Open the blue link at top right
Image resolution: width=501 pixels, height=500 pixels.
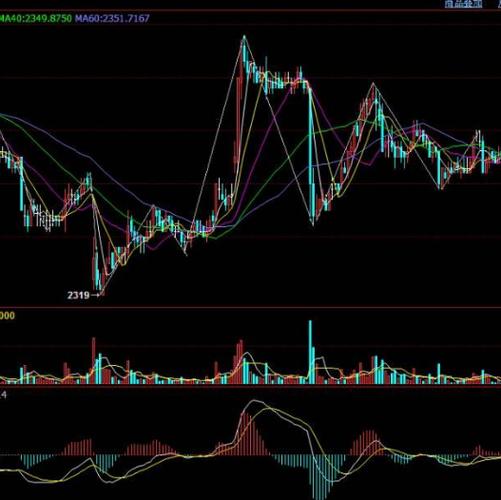click(463, 4)
